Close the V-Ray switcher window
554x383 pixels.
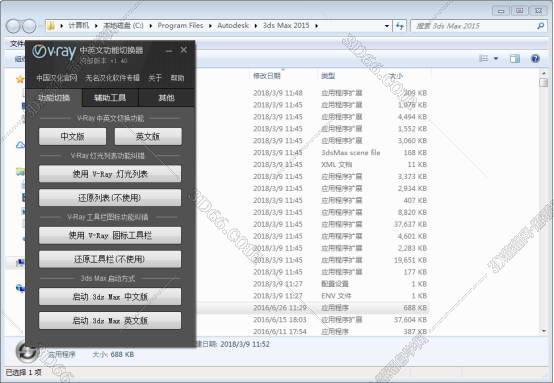click(184, 50)
